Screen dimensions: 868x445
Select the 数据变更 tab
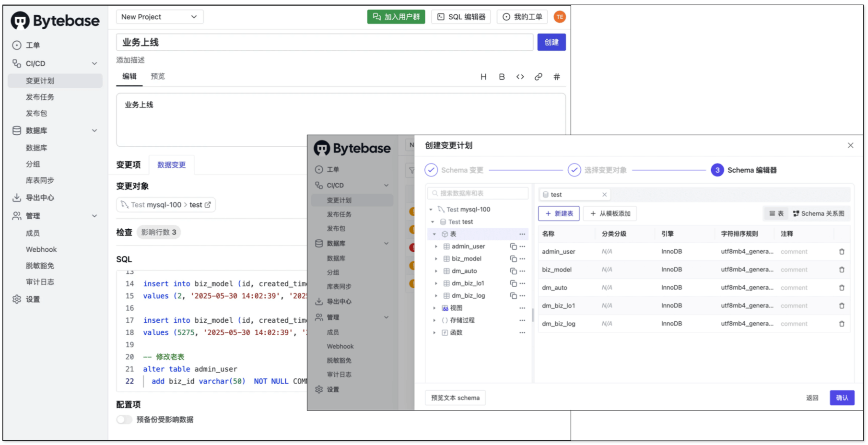click(171, 165)
